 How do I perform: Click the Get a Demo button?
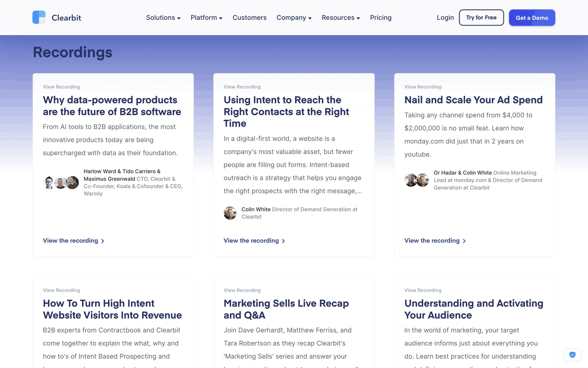pyautogui.click(x=532, y=17)
